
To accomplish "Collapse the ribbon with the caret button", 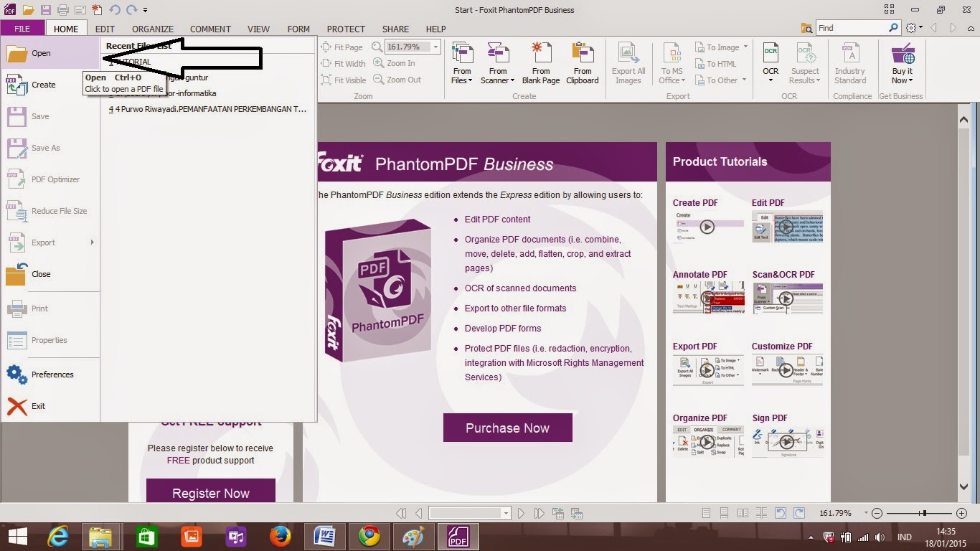I will [970, 28].
